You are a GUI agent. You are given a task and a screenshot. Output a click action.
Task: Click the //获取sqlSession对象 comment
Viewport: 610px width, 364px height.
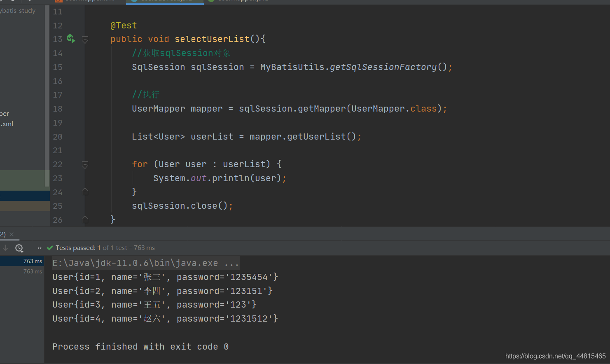181,53
